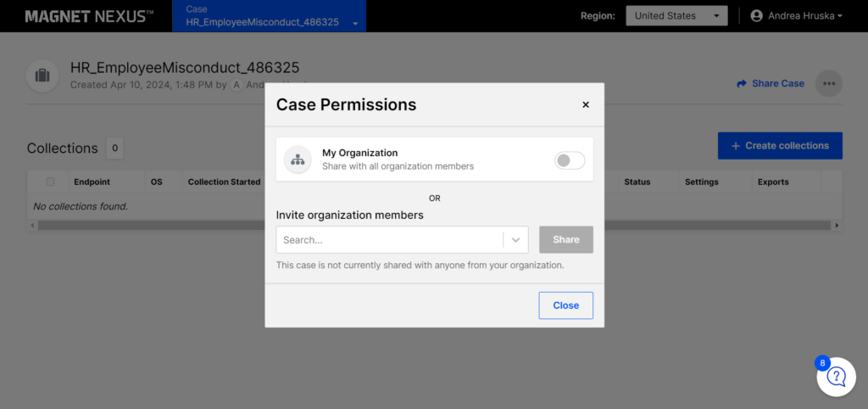Tick the select-all collections checkbox
Screen dimensions: 868x409
pyautogui.click(x=50, y=182)
